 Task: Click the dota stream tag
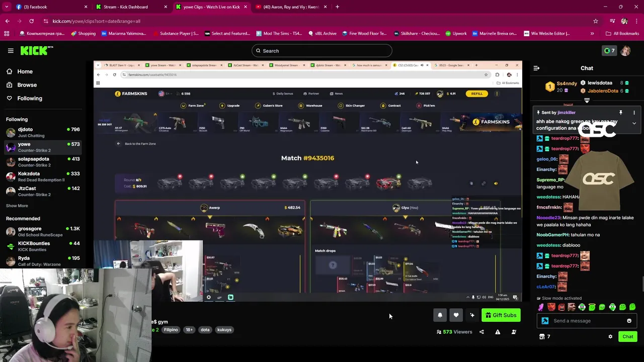point(205,330)
